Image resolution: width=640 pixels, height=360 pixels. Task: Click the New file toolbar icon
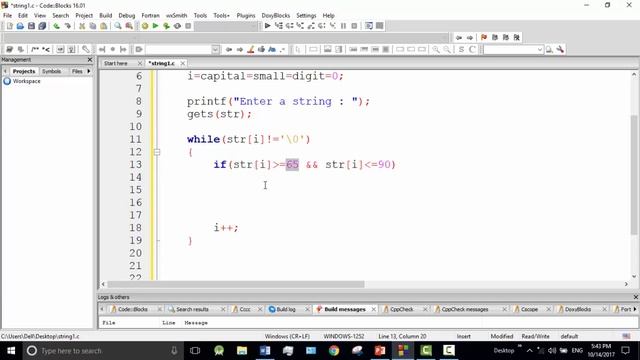pos(9,26)
